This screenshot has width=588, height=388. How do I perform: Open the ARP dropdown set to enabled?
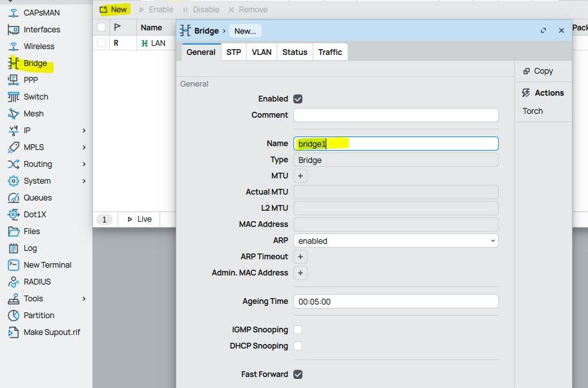pyautogui.click(x=395, y=241)
